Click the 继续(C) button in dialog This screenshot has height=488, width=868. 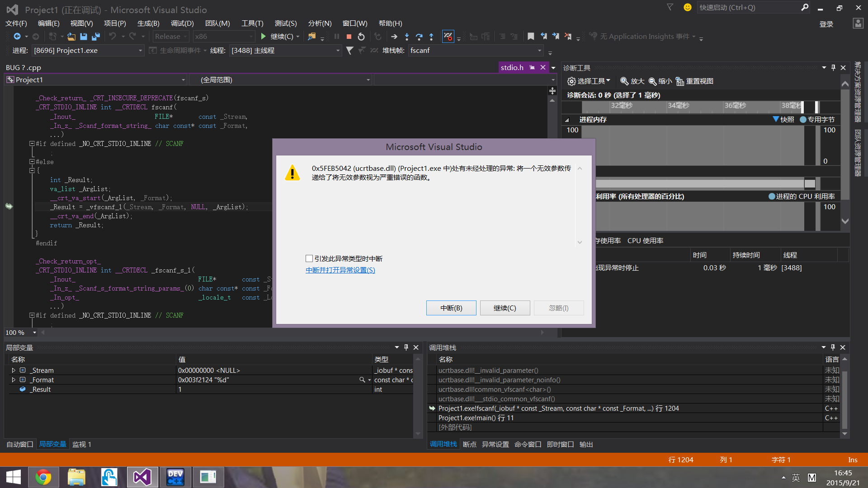click(x=505, y=308)
